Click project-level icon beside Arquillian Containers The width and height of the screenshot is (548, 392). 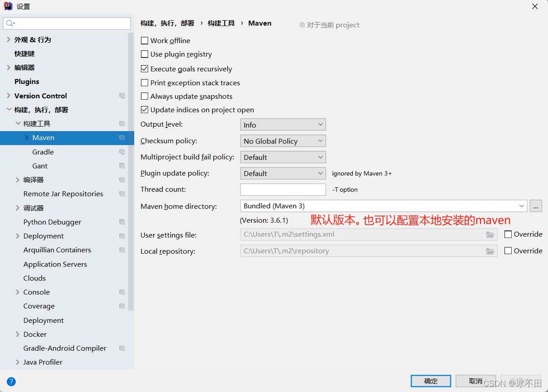point(122,250)
